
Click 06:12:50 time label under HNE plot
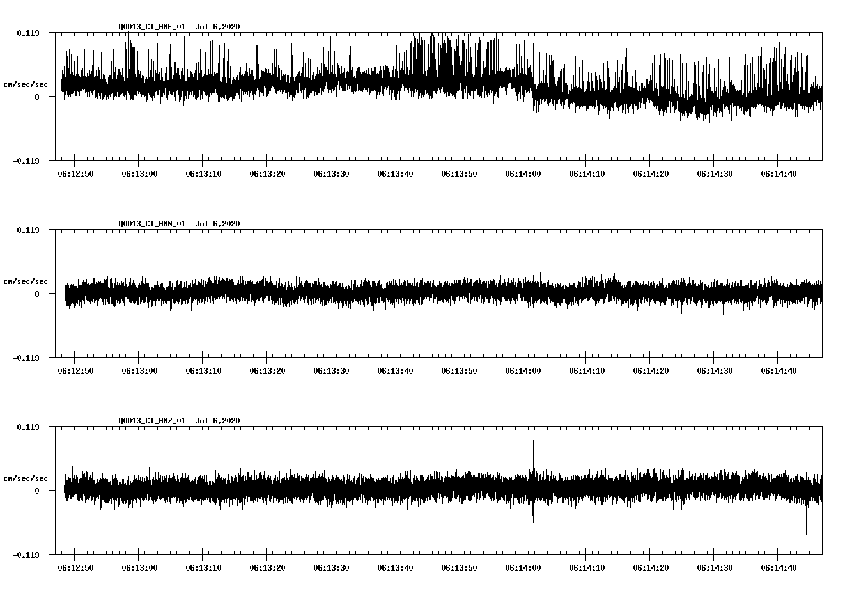tap(76, 173)
